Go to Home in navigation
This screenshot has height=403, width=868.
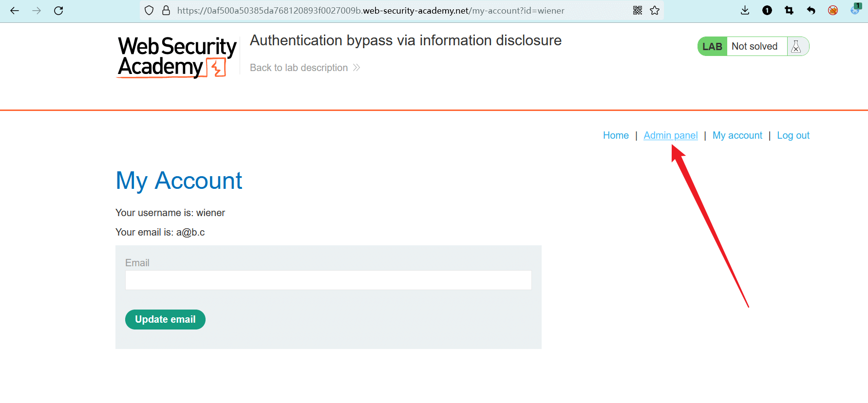pos(616,135)
